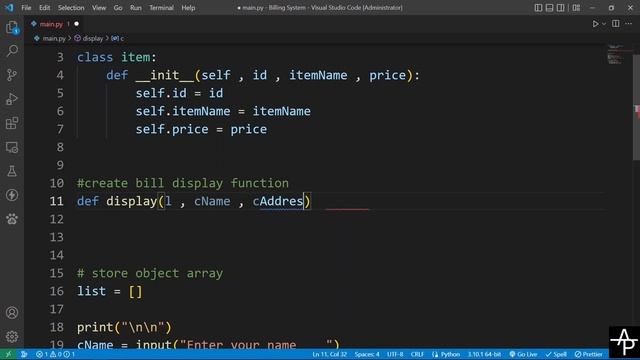Open the Go menu
The image size is (640, 360).
(x=118, y=8)
